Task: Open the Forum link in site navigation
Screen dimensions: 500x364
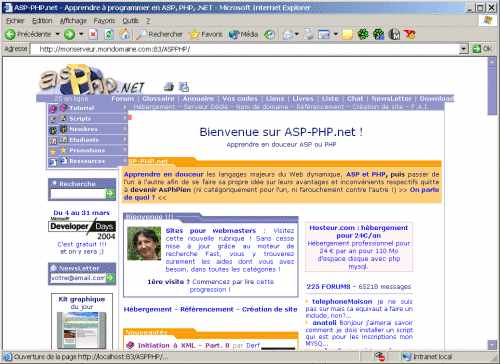Action: tap(123, 99)
